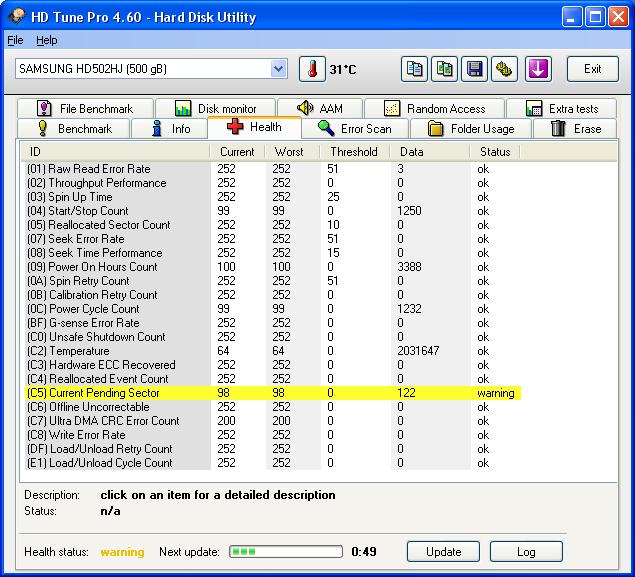Switch to the File Benchmark tab

coord(85,109)
